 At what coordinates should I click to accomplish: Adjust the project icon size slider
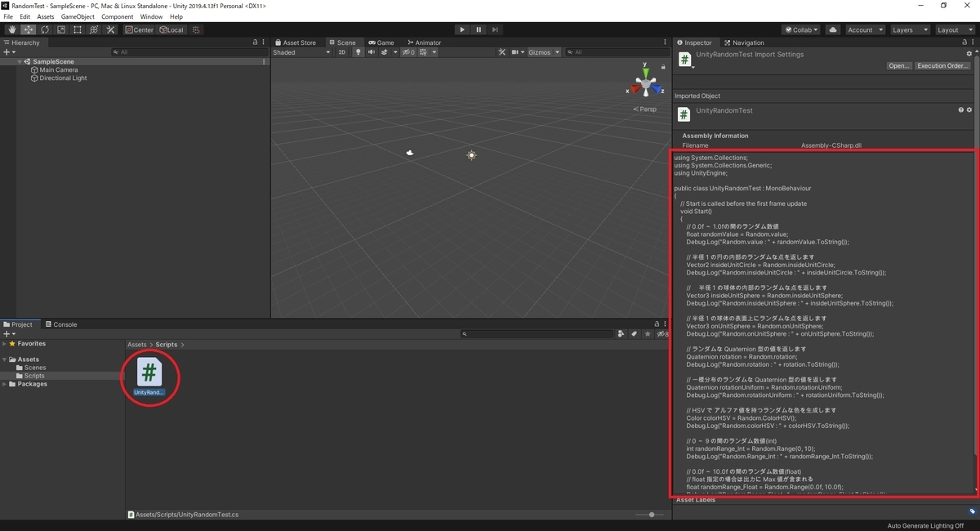(x=650, y=515)
